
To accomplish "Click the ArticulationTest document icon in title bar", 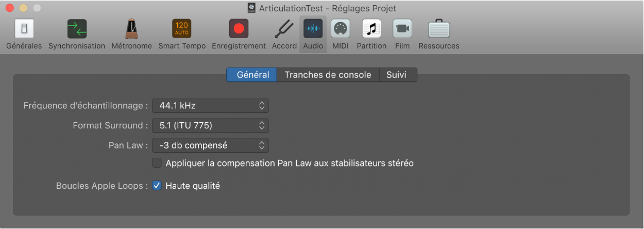I will point(251,8).
